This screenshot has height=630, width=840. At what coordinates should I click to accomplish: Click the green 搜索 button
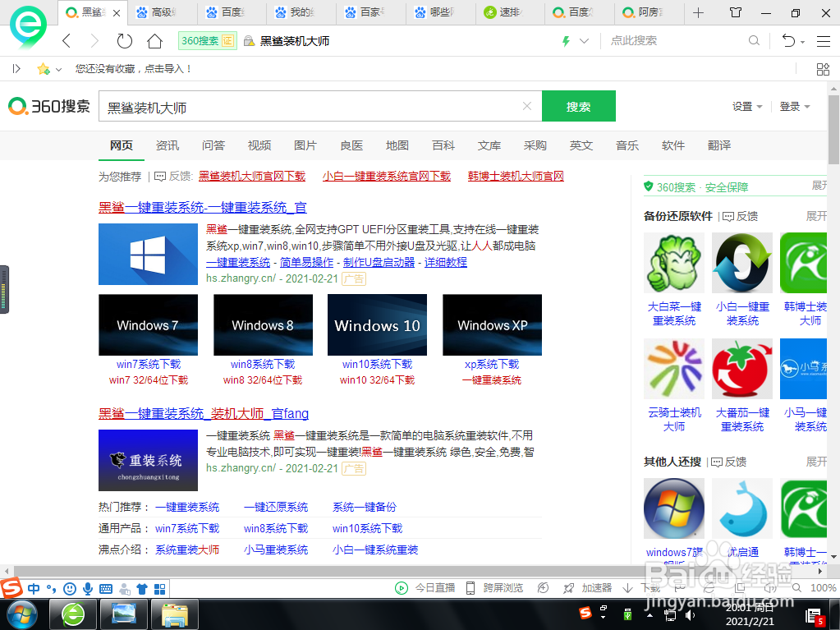(579, 106)
